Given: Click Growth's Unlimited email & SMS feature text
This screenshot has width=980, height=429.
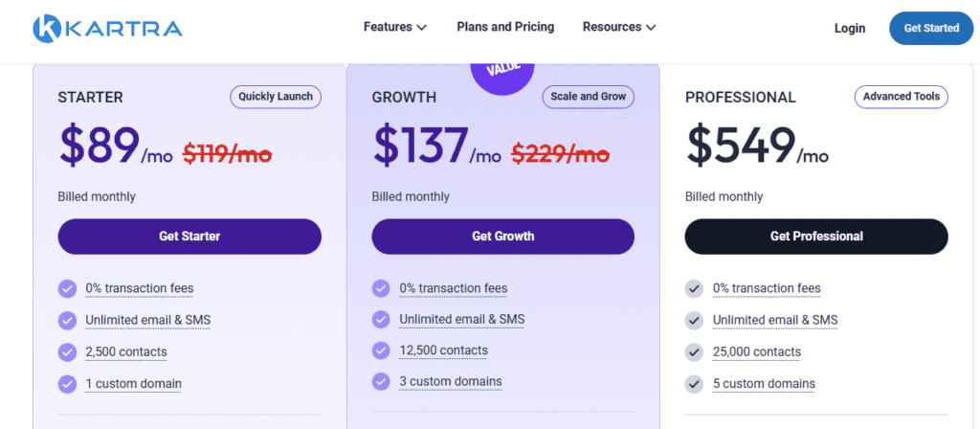Looking at the screenshot, I should click(461, 319).
